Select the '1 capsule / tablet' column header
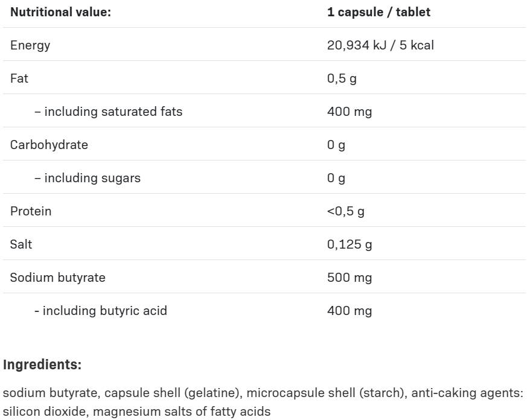The height and width of the screenshot is (420, 527). [378, 12]
